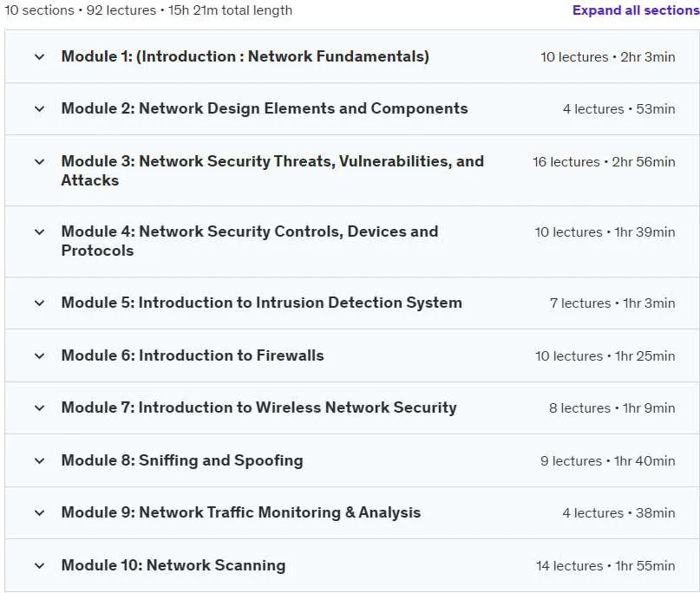This screenshot has height=593, width=700.
Task: Expand Module 1 using its chevron arrow
Action: click(39, 57)
